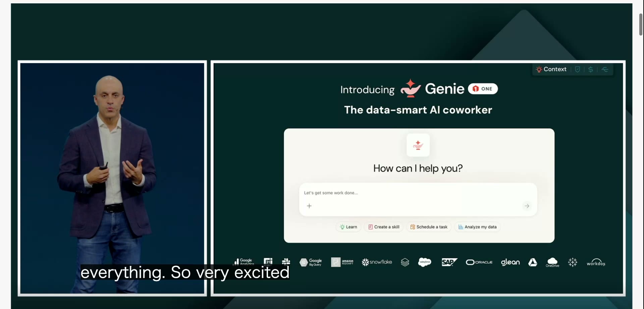Screen dimensions: 644x309
Task: Click the Google BigQuery logo
Action: tap(311, 262)
